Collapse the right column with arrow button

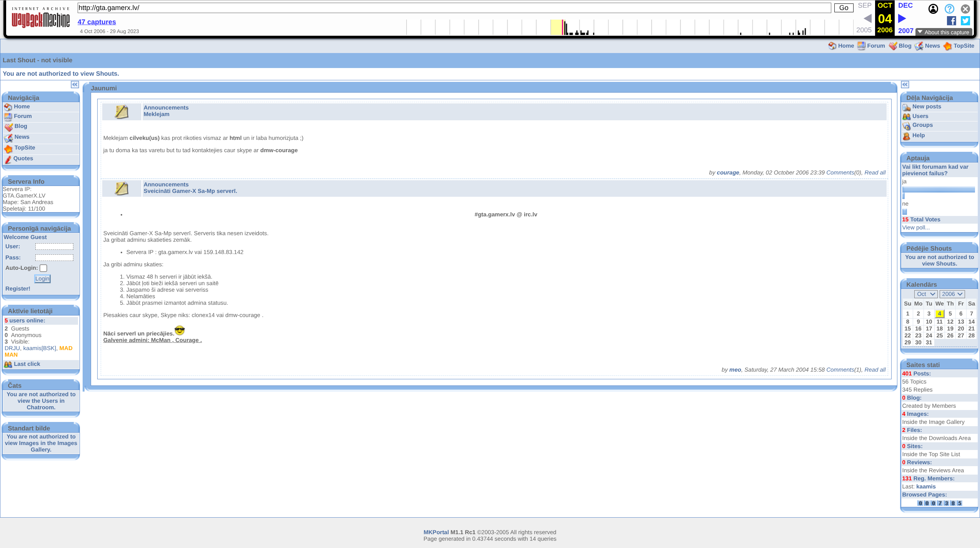(905, 85)
